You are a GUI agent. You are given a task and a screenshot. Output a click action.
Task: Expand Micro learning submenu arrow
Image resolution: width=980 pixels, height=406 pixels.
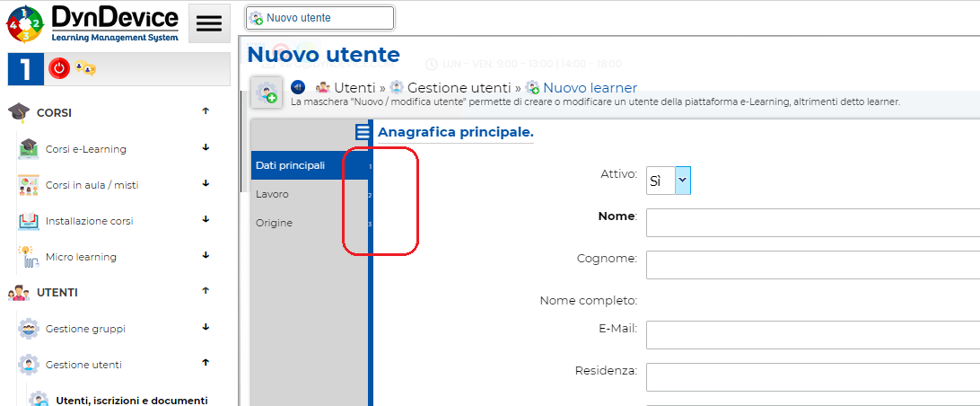(x=206, y=256)
